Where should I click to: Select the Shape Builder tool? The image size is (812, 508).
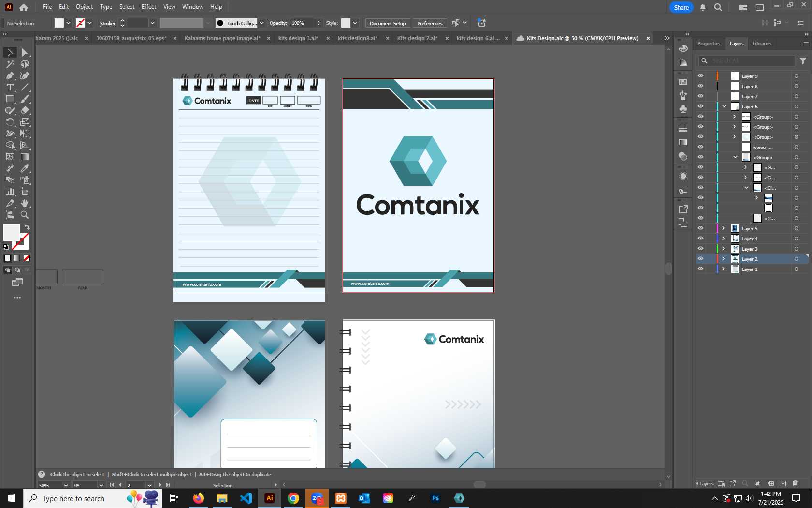click(10, 145)
